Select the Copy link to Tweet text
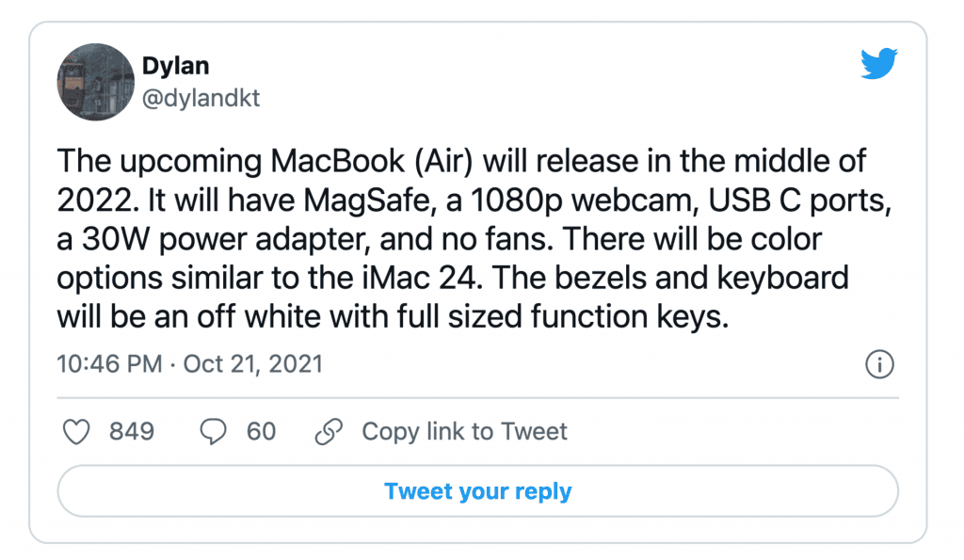Viewport: 964px width, 560px height. pos(464,432)
